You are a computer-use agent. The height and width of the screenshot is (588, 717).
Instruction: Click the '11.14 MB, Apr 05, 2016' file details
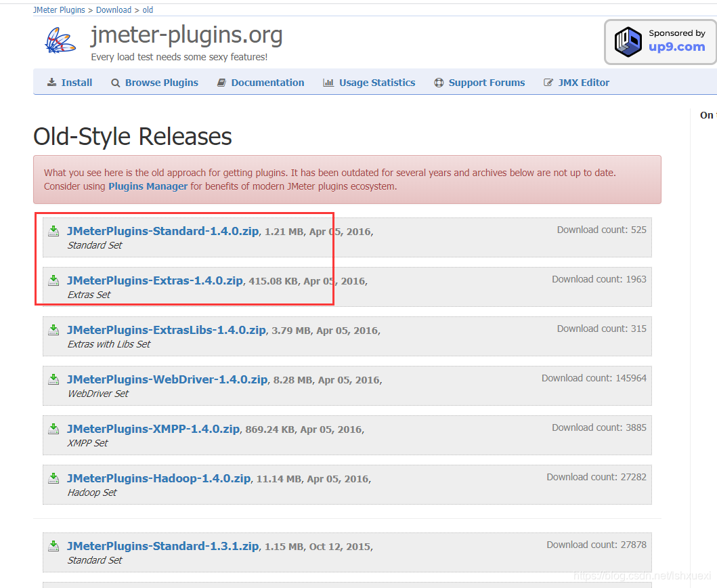point(313,479)
